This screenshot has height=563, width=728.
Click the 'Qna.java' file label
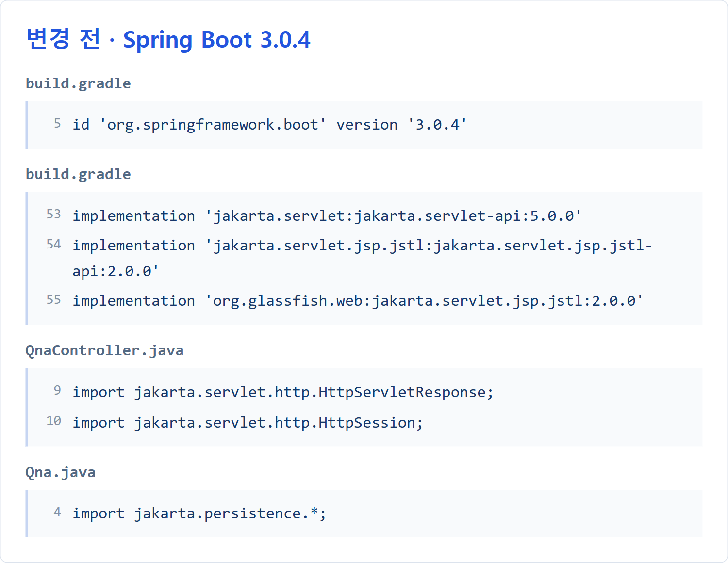(60, 472)
